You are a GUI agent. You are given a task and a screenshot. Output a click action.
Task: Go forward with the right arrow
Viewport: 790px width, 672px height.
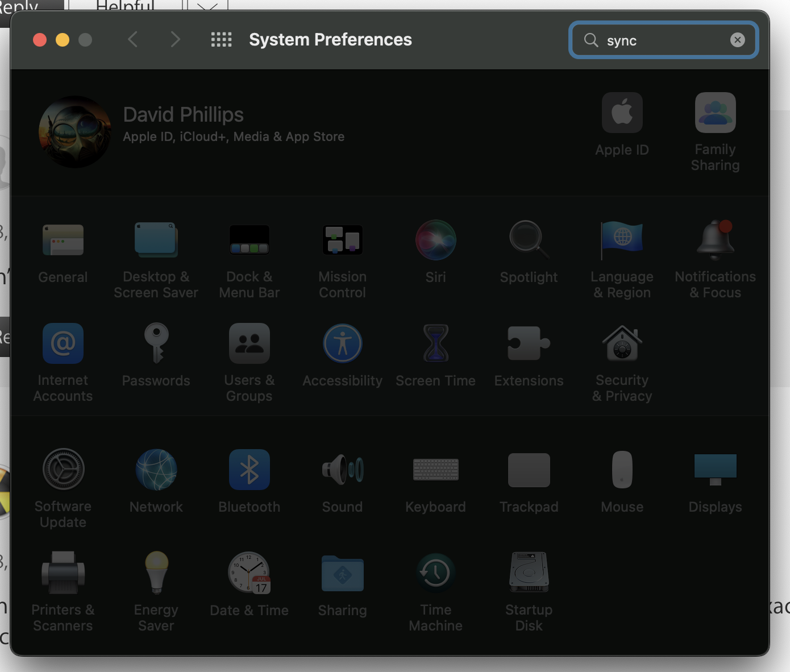click(x=175, y=40)
